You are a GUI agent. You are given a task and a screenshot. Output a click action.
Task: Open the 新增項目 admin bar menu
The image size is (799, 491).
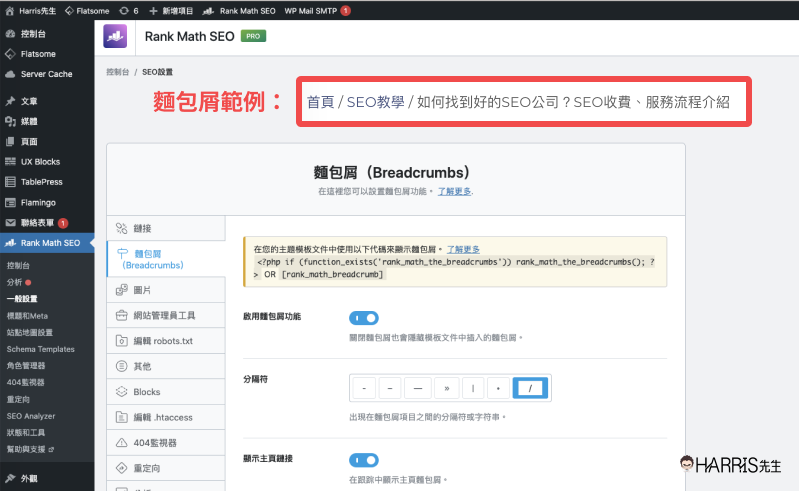[171, 11]
